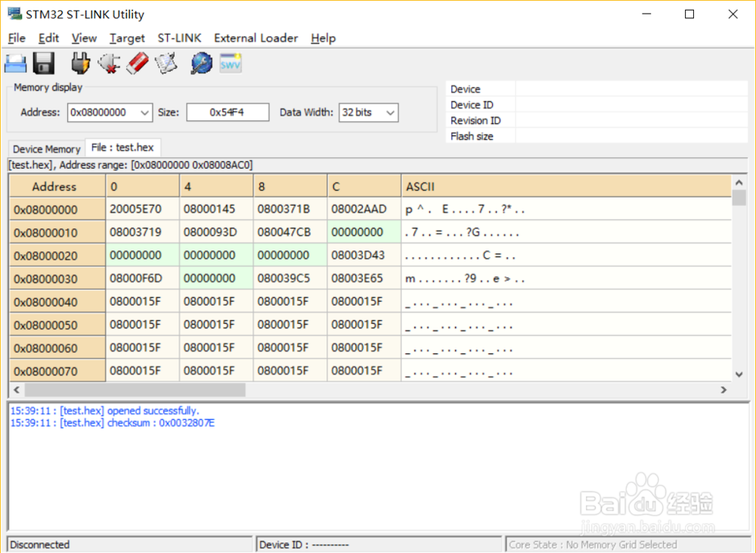Screen dimensions: 756x553
Task: Click row address 0x08000040
Action: pyautogui.click(x=57, y=302)
